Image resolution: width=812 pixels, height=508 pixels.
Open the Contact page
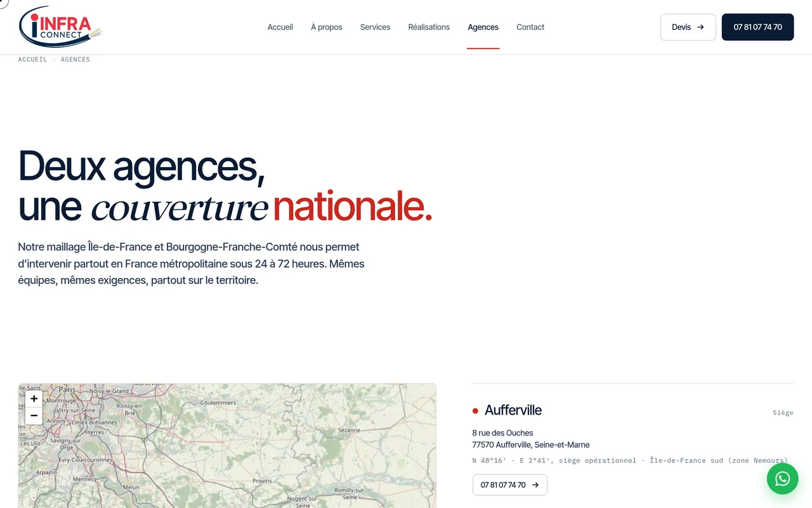(530, 27)
